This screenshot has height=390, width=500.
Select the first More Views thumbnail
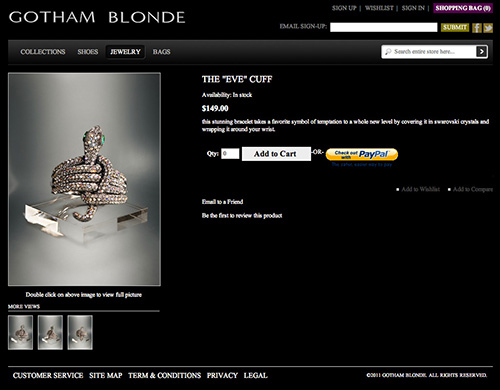point(21,332)
